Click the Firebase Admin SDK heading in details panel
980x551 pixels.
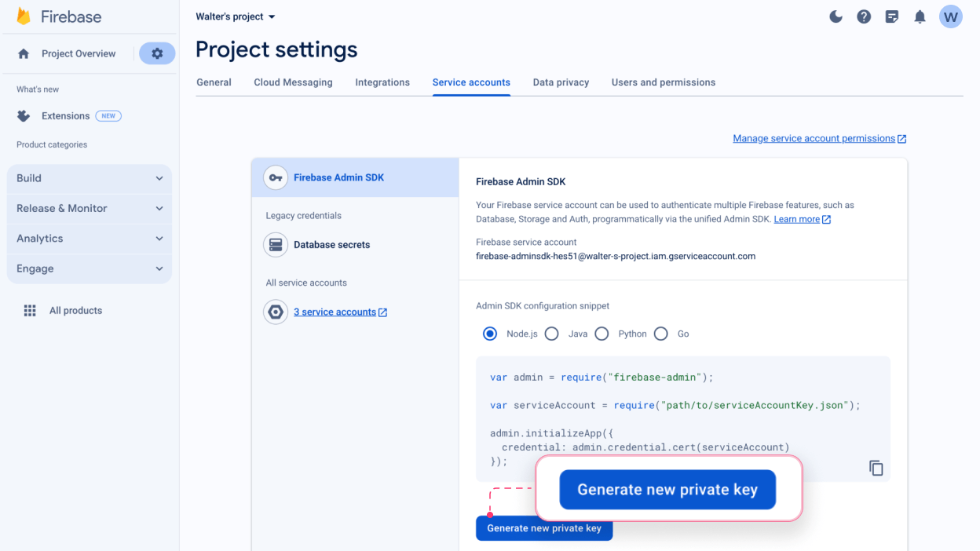(x=521, y=182)
